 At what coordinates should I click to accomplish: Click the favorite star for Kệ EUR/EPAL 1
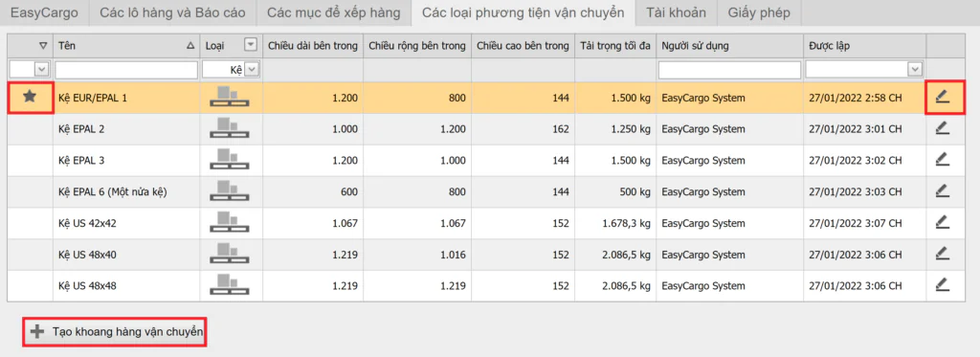click(30, 97)
